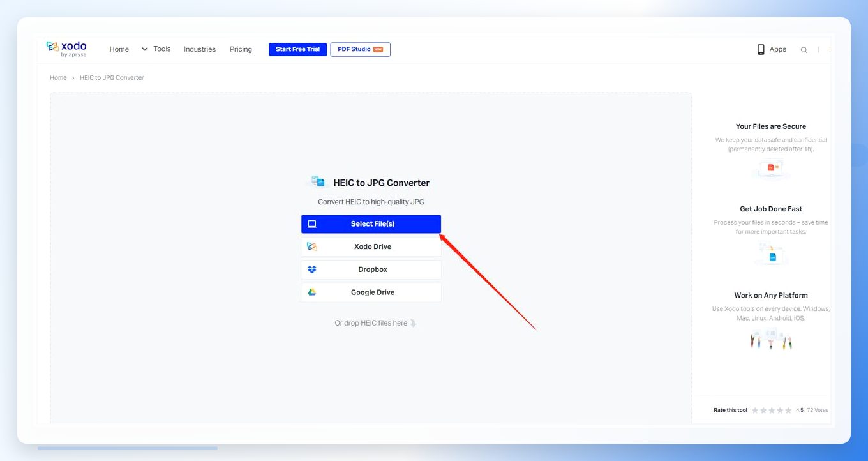The width and height of the screenshot is (868, 461).
Task: Choose files from Xodo Drive
Action: tap(371, 246)
